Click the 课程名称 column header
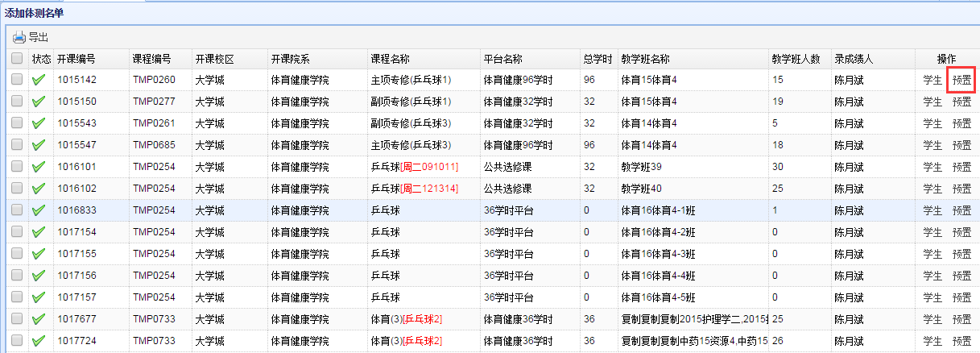 click(x=390, y=59)
